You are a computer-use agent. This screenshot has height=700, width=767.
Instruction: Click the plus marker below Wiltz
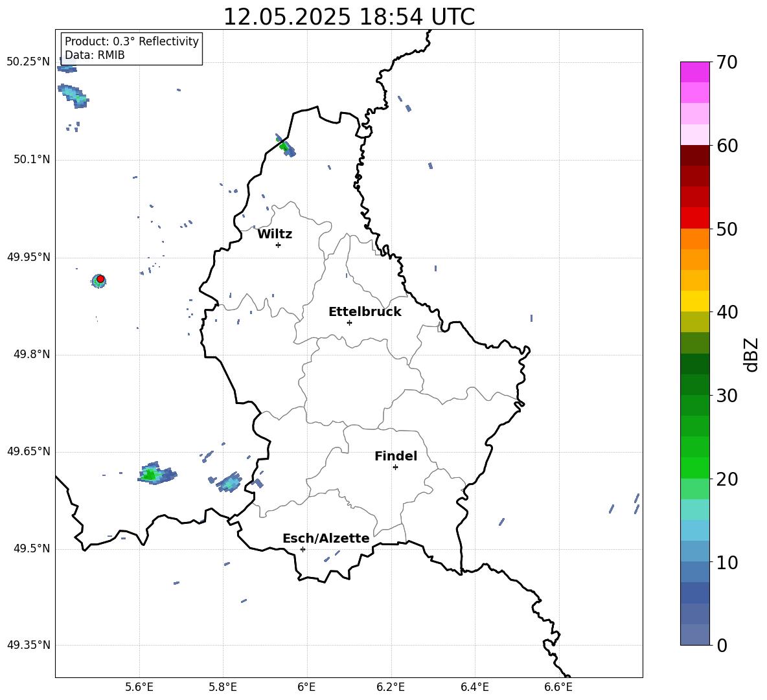tap(278, 245)
